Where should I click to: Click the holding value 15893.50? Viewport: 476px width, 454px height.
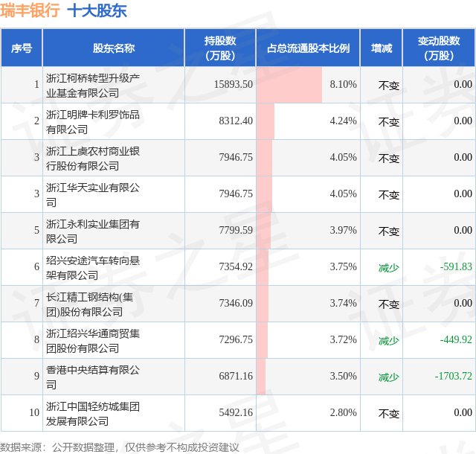point(233,84)
